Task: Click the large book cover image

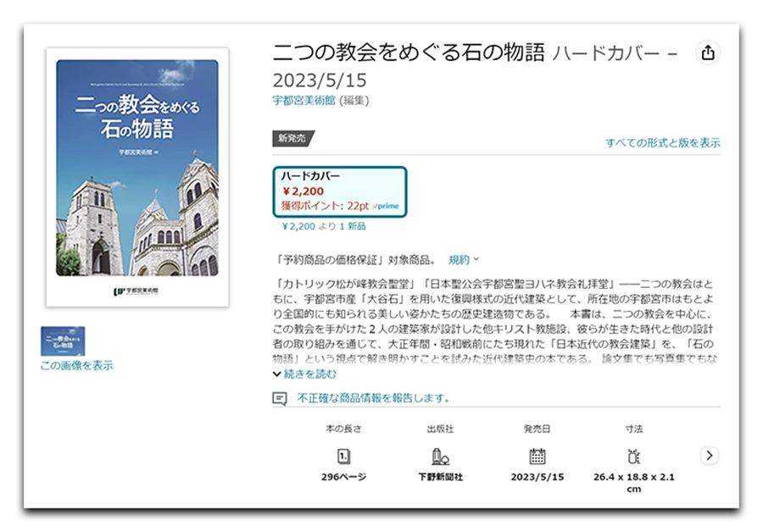Action: (137, 177)
